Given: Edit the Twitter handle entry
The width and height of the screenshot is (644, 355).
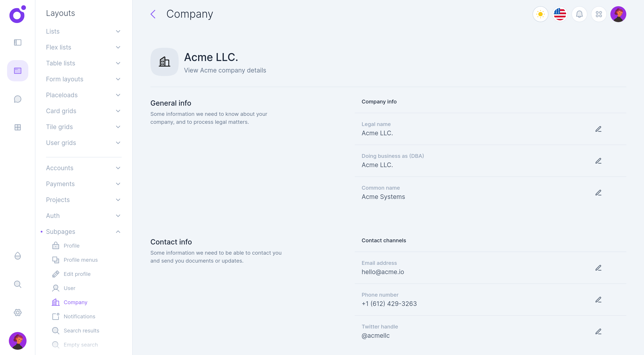Looking at the screenshot, I should (x=598, y=332).
